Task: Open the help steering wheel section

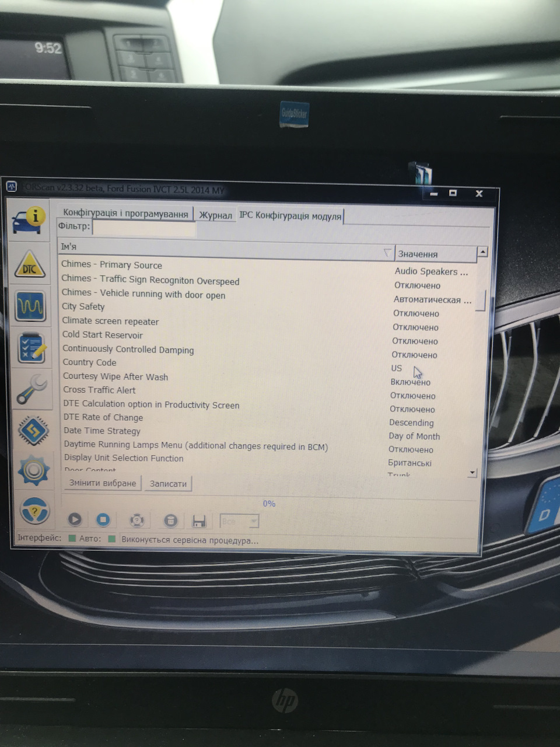Action: pyautogui.click(x=34, y=511)
